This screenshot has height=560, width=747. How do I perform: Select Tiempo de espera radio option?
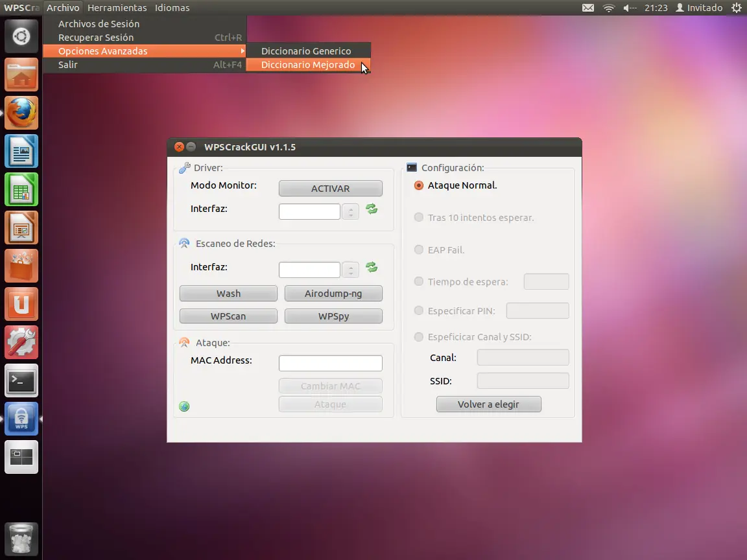[419, 281]
